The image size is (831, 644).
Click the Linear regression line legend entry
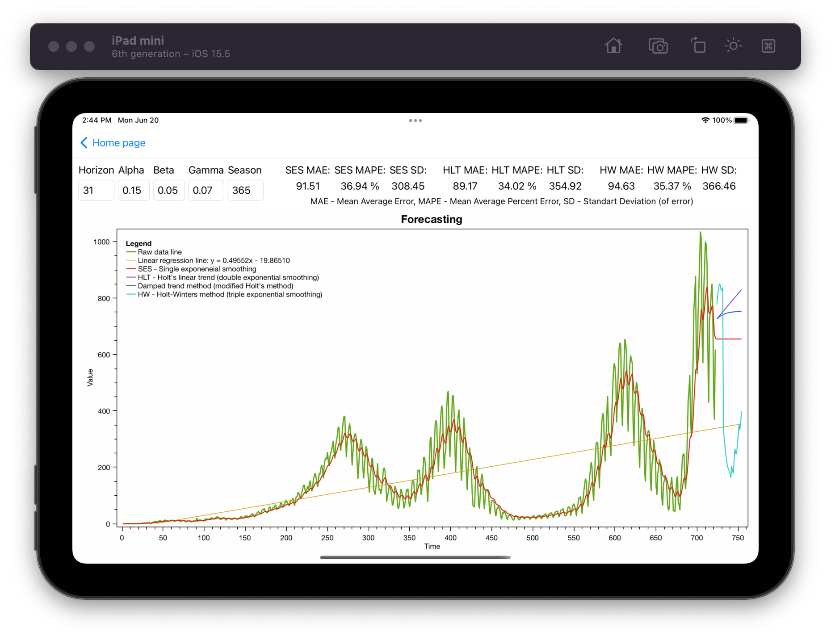pyautogui.click(x=208, y=260)
